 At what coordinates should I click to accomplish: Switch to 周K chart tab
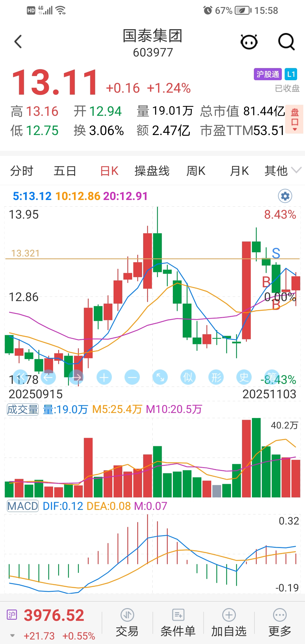coord(196,171)
